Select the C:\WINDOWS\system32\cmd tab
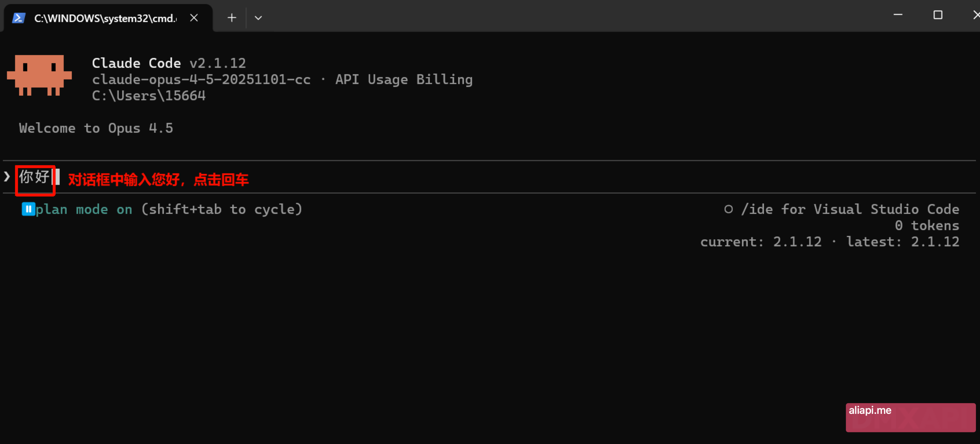980x444 pixels. 108,18
